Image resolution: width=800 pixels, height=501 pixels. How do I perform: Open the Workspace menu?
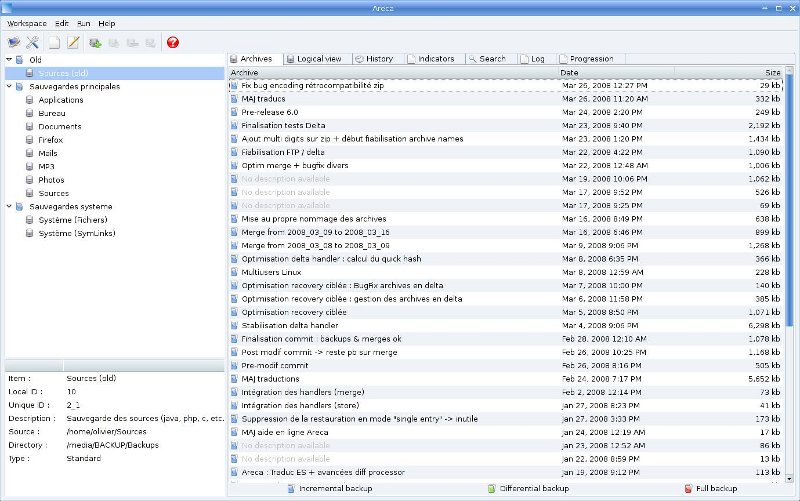[x=27, y=23]
